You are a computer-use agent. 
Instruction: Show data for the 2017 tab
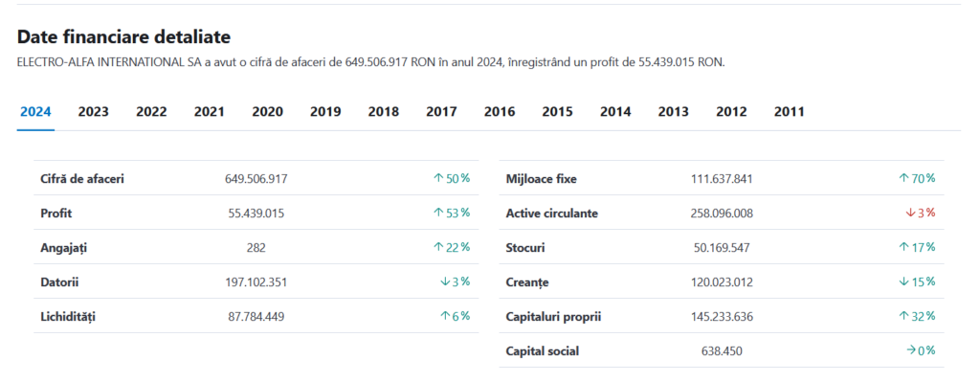[441, 112]
